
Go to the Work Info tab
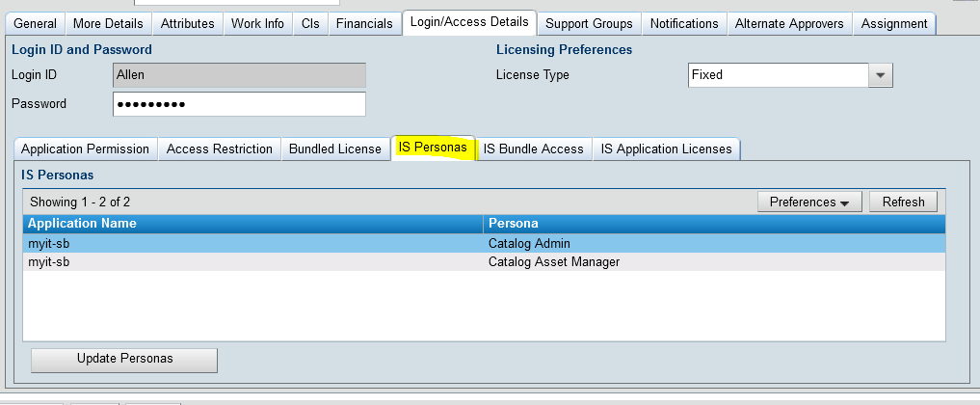(x=258, y=23)
